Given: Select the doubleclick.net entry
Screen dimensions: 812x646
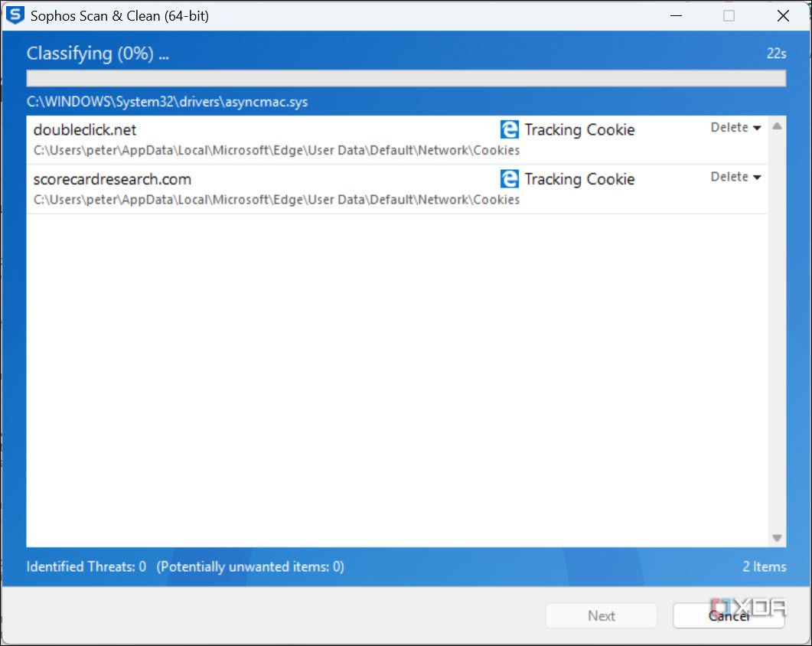Looking at the screenshot, I should tap(396, 140).
